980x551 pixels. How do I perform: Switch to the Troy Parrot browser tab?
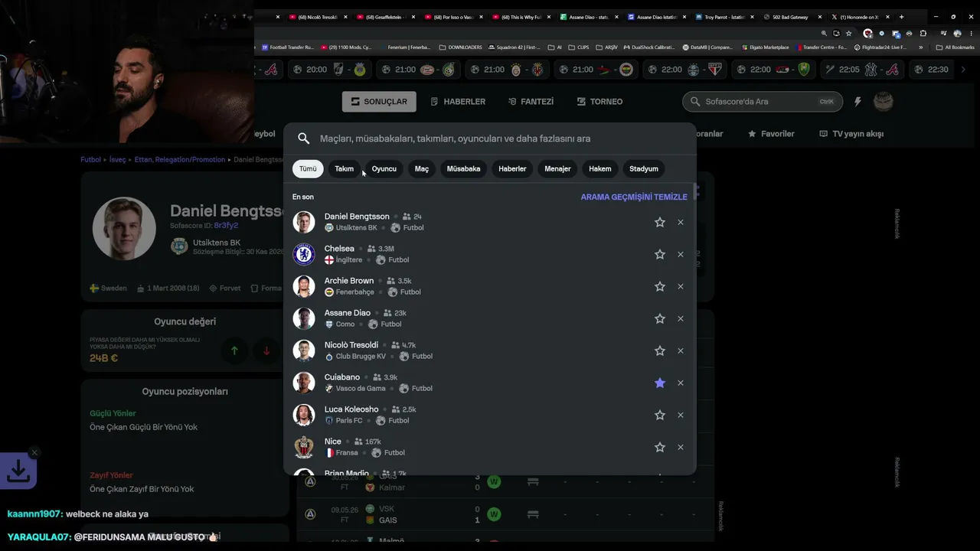[x=724, y=17]
